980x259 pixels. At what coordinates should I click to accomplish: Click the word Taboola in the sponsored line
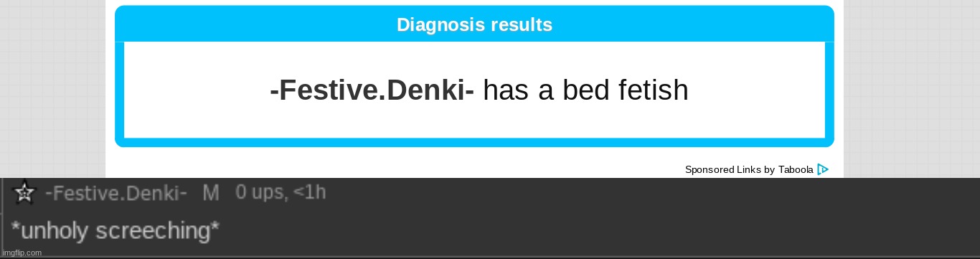tap(796, 170)
